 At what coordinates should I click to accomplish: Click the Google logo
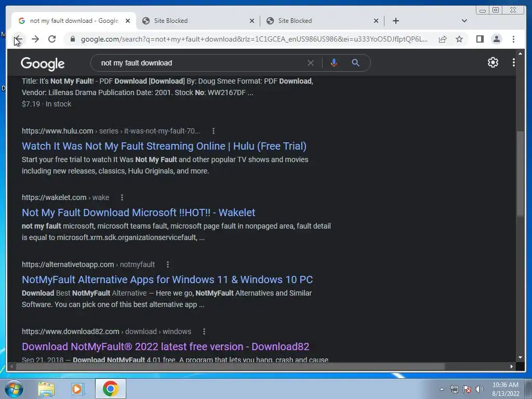click(x=43, y=63)
